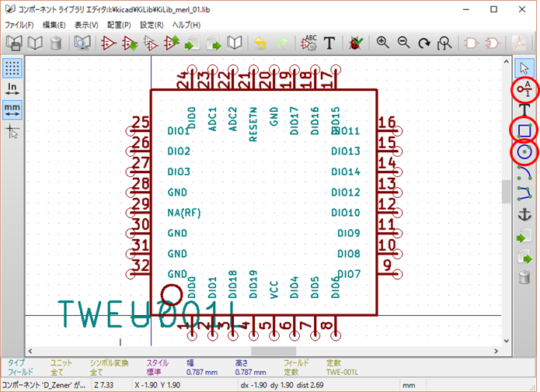540x392 pixels.
Task: Select the DIO13 pin label
Action: tap(346, 151)
